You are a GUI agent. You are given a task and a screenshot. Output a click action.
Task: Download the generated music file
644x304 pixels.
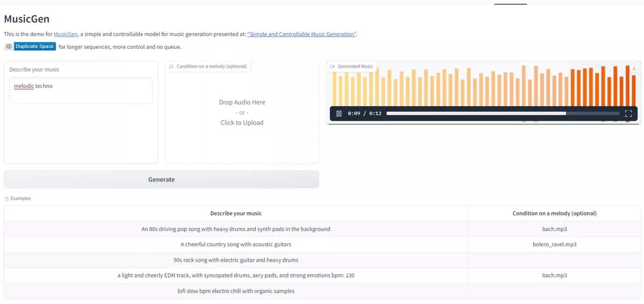pos(634,68)
